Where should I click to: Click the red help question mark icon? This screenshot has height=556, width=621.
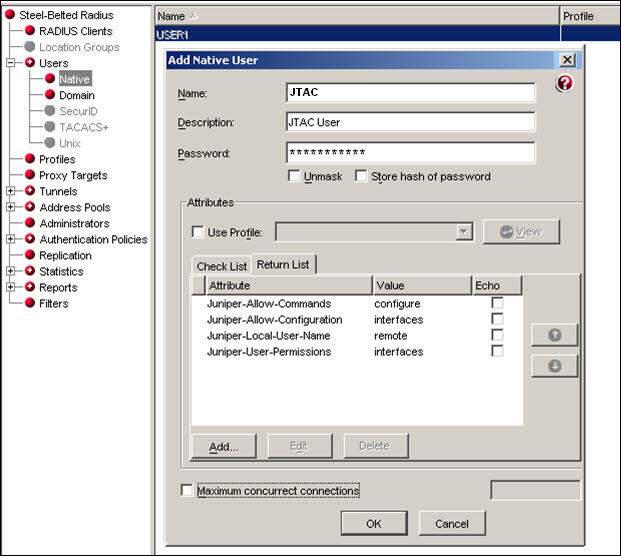coord(564,84)
